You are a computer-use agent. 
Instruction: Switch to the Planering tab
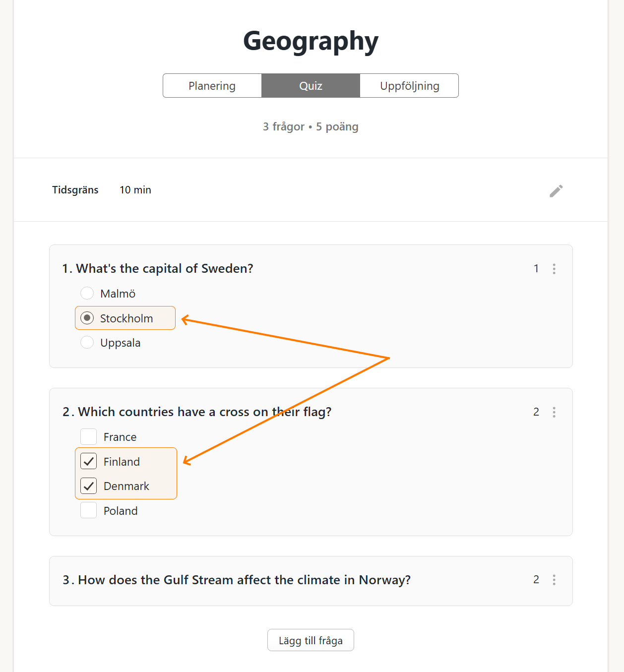[x=212, y=86]
